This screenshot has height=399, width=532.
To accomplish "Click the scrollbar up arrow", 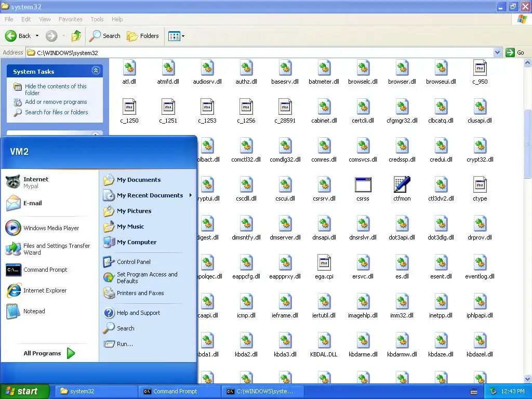I will tap(528, 62).
